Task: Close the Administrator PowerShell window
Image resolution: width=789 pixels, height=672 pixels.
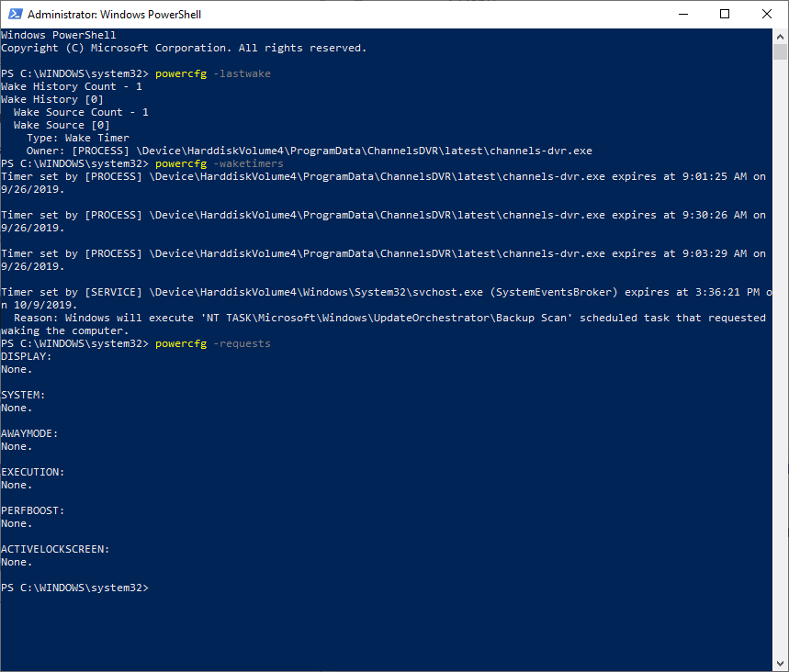Action: point(767,15)
